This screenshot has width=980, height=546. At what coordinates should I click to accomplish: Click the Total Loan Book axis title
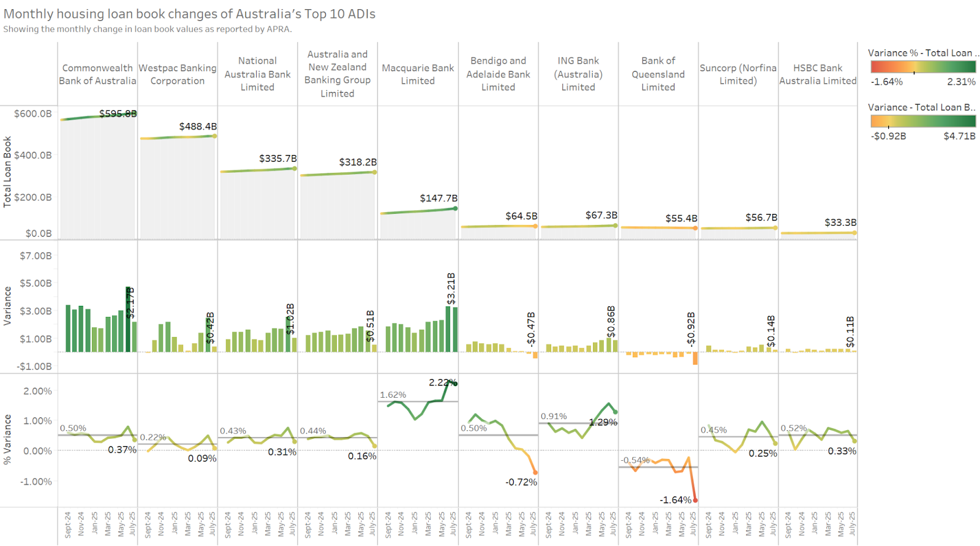click(x=7, y=172)
